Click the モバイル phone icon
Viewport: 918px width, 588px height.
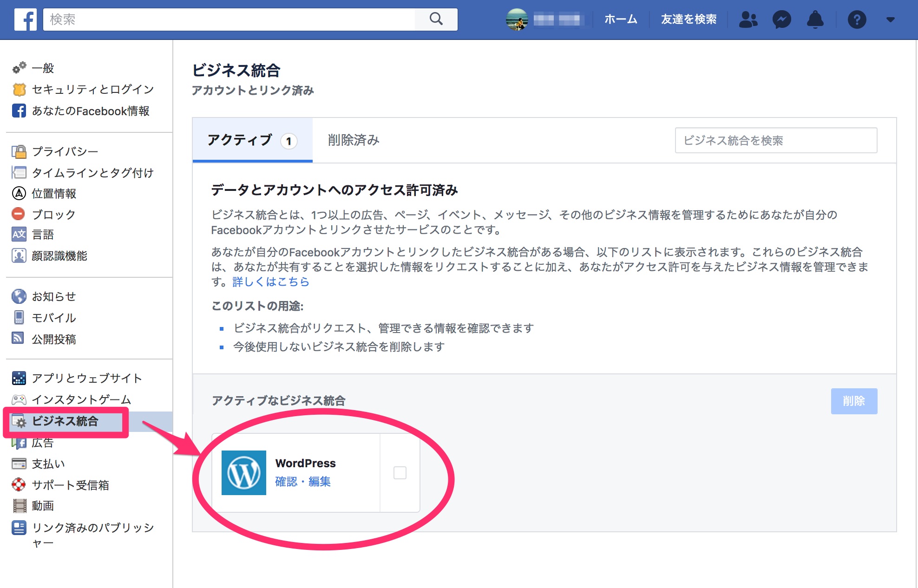coord(19,317)
